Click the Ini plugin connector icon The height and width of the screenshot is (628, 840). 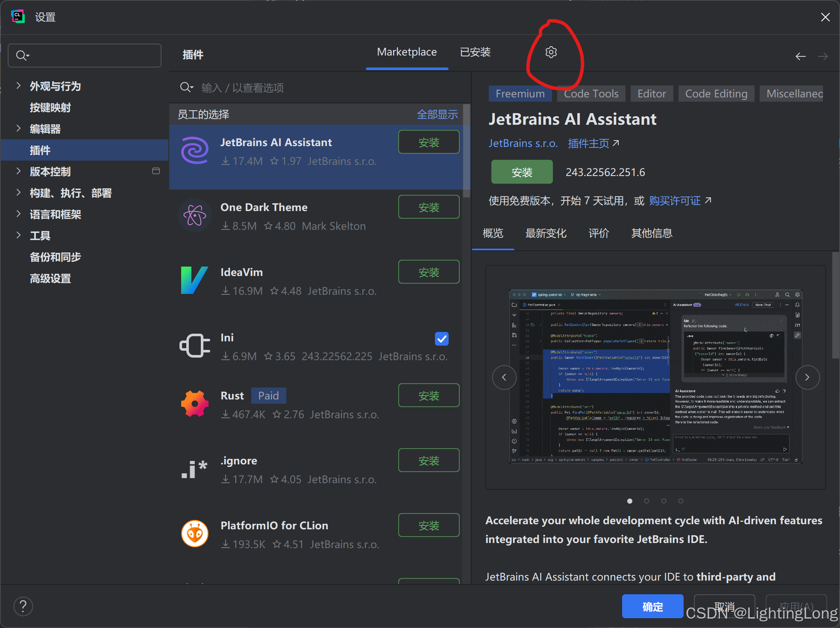click(x=194, y=345)
